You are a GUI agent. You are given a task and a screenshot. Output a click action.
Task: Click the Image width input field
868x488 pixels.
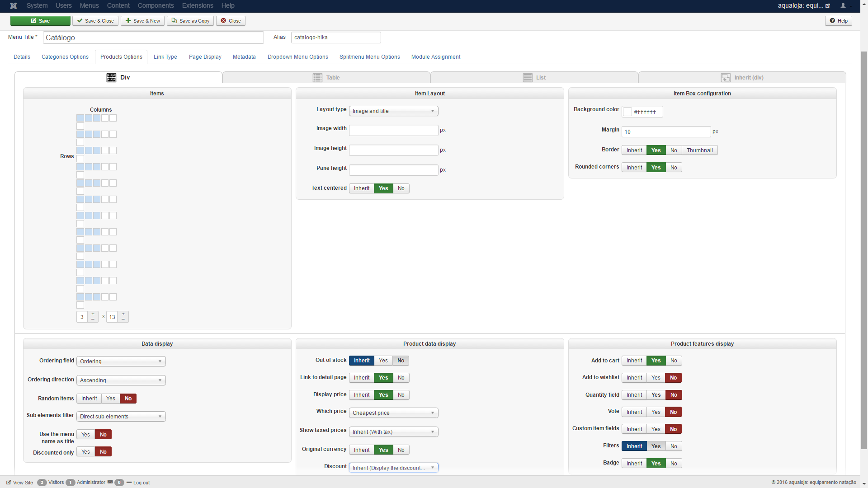coord(393,131)
